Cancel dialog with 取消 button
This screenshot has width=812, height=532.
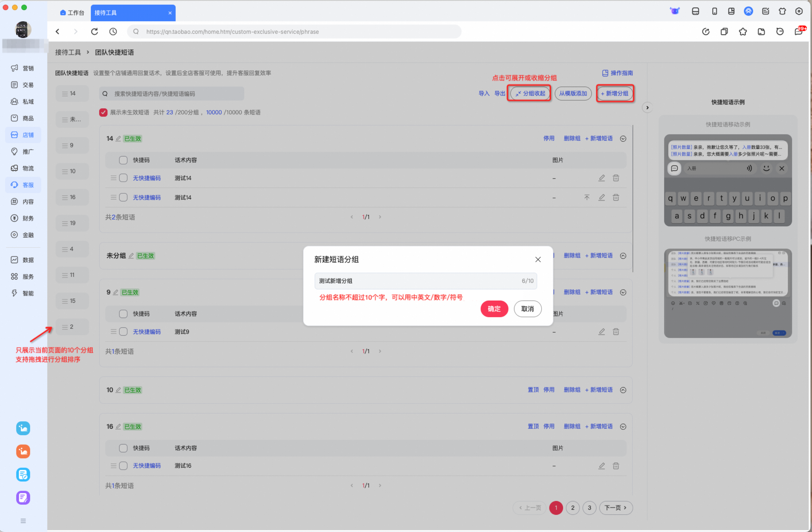(528, 309)
